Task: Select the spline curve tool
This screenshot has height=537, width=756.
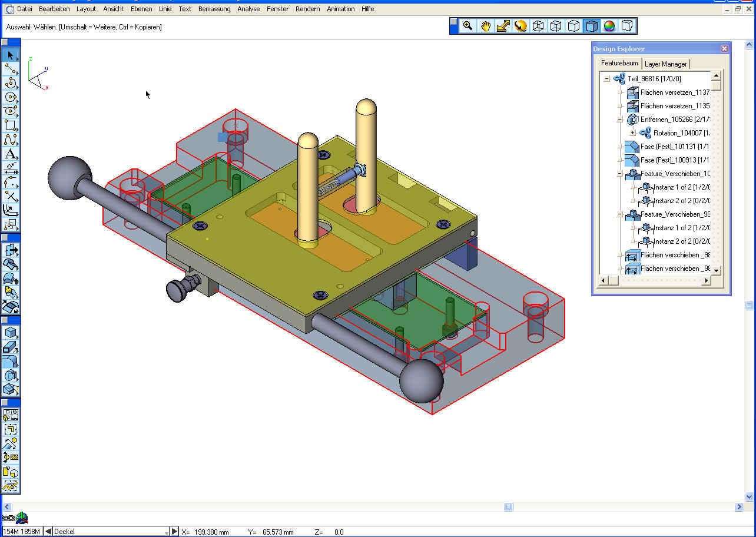Action: click(11, 140)
